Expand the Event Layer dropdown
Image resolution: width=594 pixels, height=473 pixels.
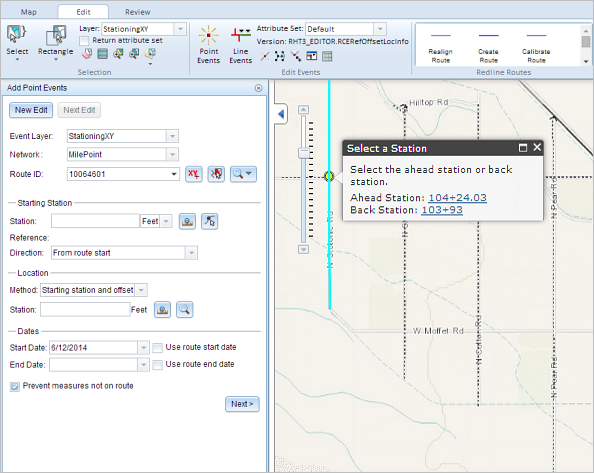pos(172,136)
